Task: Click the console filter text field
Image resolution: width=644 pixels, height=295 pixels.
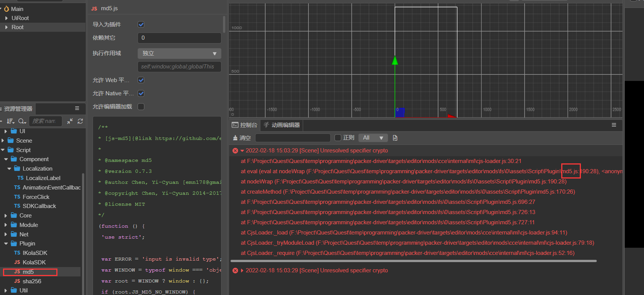Action: (x=293, y=138)
